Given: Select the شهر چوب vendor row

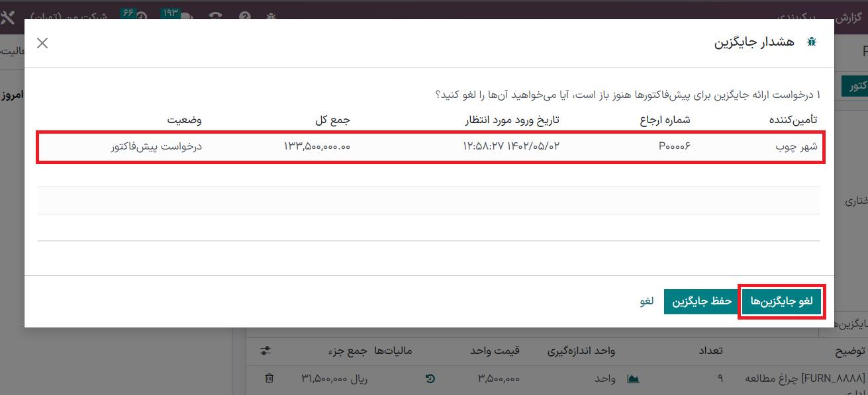Looking at the screenshot, I should (x=796, y=146).
